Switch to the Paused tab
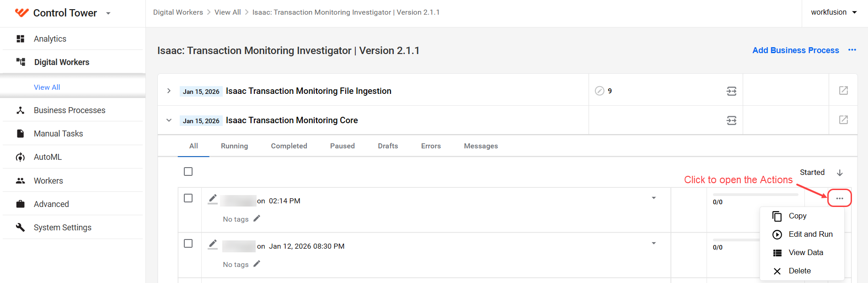This screenshot has height=283, width=868. pyautogui.click(x=343, y=146)
